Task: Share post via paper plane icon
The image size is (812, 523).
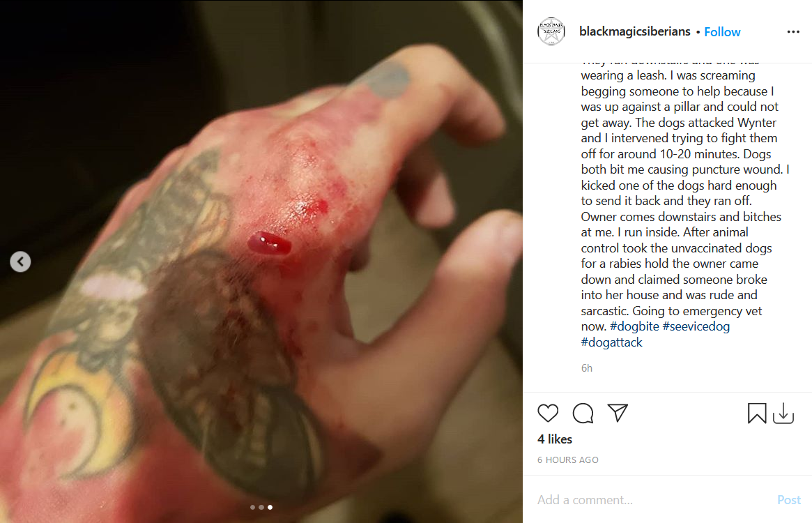Action: point(618,413)
